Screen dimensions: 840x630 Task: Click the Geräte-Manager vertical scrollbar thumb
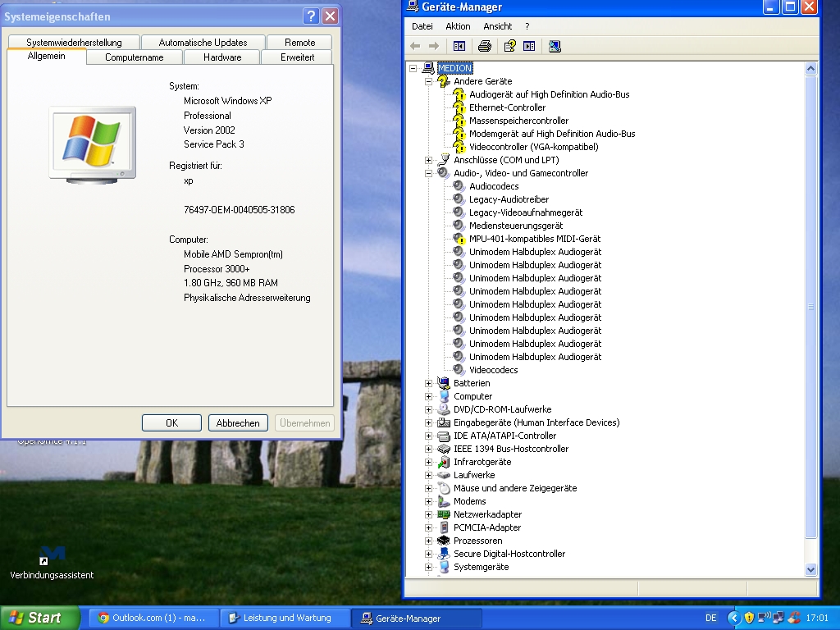click(x=810, y=307)
